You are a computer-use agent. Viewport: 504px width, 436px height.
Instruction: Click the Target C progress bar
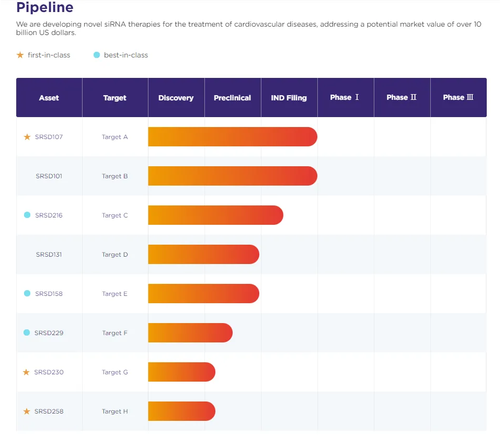pos(215,215)
